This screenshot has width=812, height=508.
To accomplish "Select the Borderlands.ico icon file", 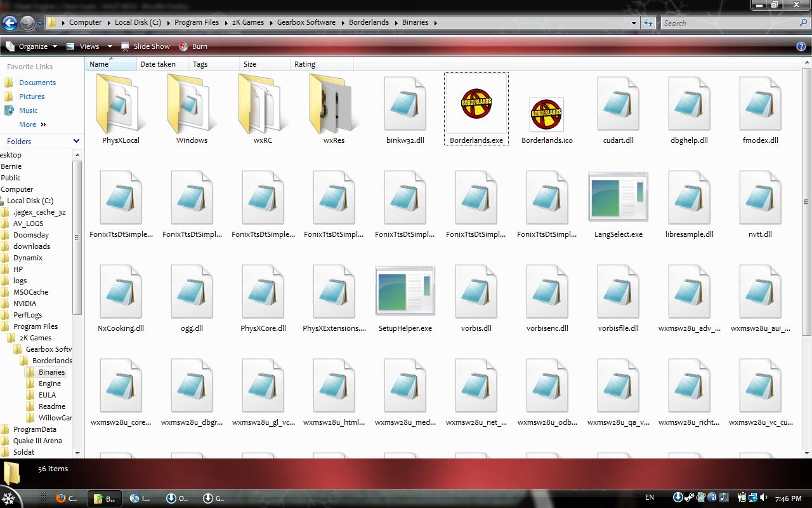I will tap(546, 114).
